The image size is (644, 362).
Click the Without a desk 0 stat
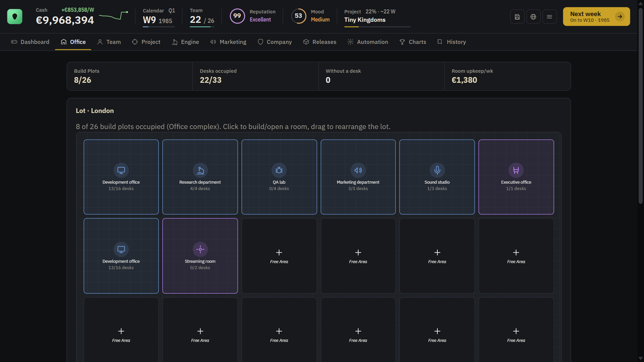coord(381,76)
